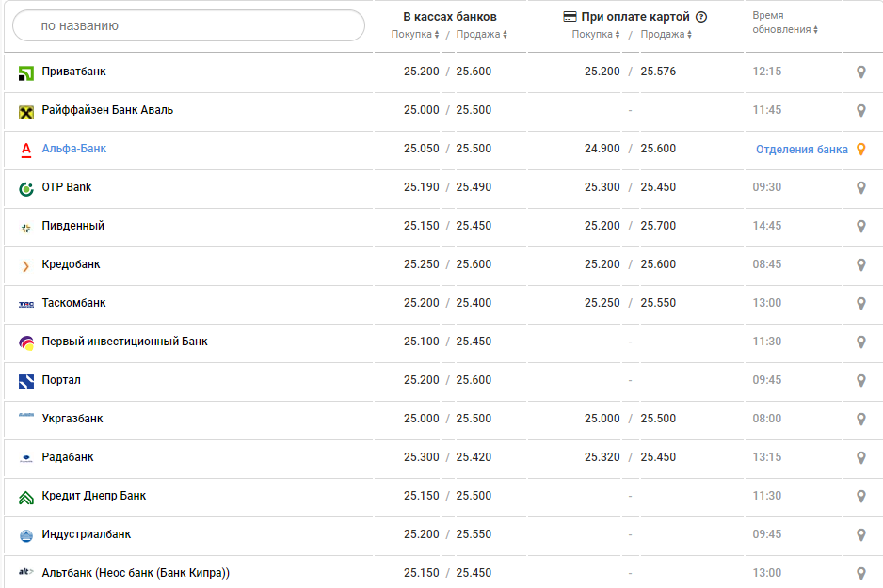Click the Укргазбанк map pin icon
The width and height of the screenshot is (883, 588).
860,420
